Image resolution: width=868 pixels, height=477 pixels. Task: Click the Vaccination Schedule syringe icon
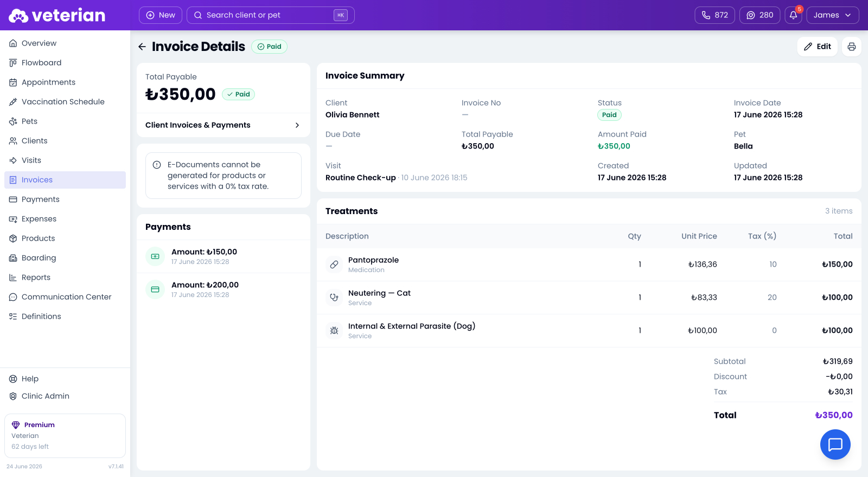coord(13,102)
